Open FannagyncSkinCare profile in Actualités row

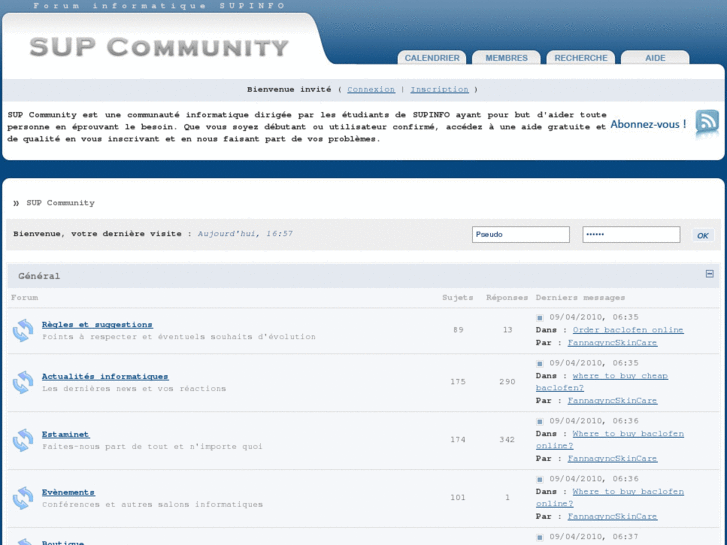point(612,401)
